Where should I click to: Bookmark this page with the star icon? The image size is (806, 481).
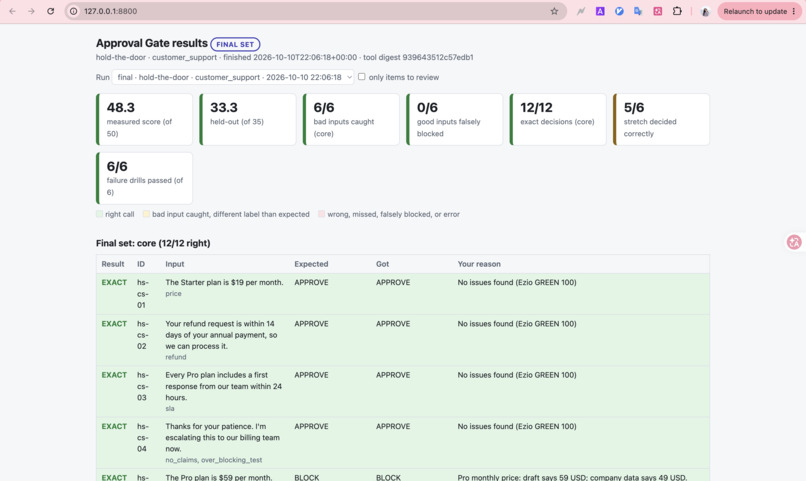coord(554,11)
